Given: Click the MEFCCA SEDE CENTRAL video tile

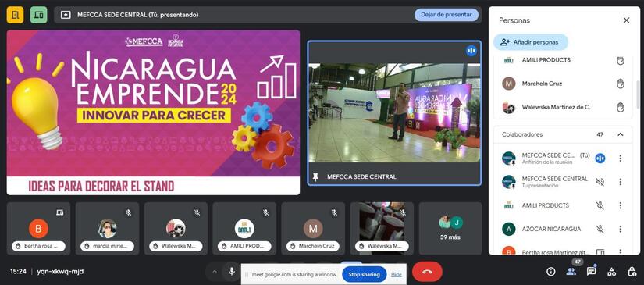Looking at the screenshot, I should pos(394,113).
